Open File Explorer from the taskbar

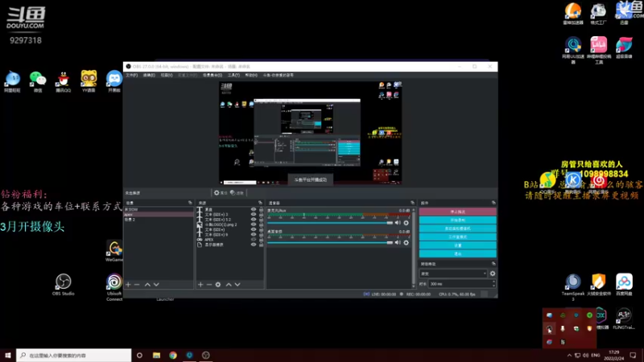click(156, 355)
